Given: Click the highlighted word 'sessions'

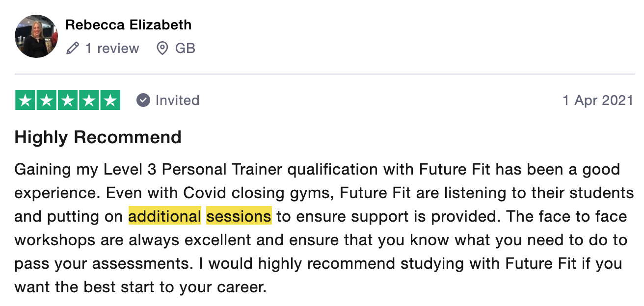Looking at the screenshot, I should coord(239,216).
